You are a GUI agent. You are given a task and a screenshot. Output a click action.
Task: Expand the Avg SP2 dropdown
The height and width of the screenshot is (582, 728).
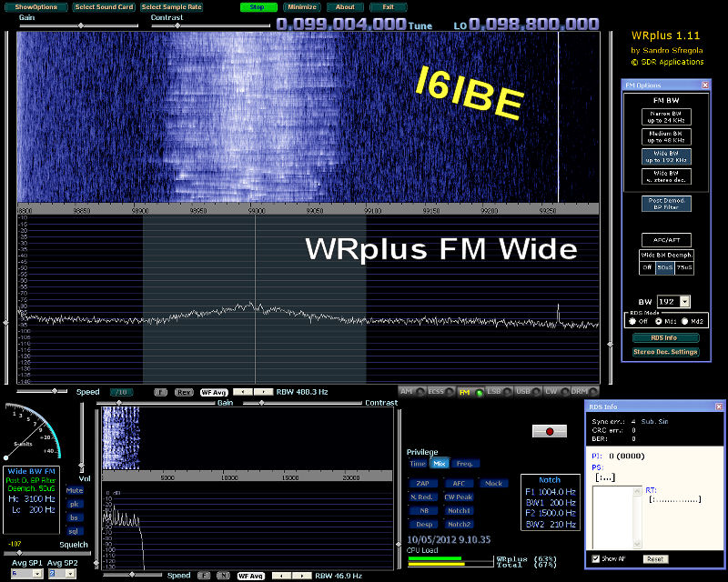[x=71, y=574]
